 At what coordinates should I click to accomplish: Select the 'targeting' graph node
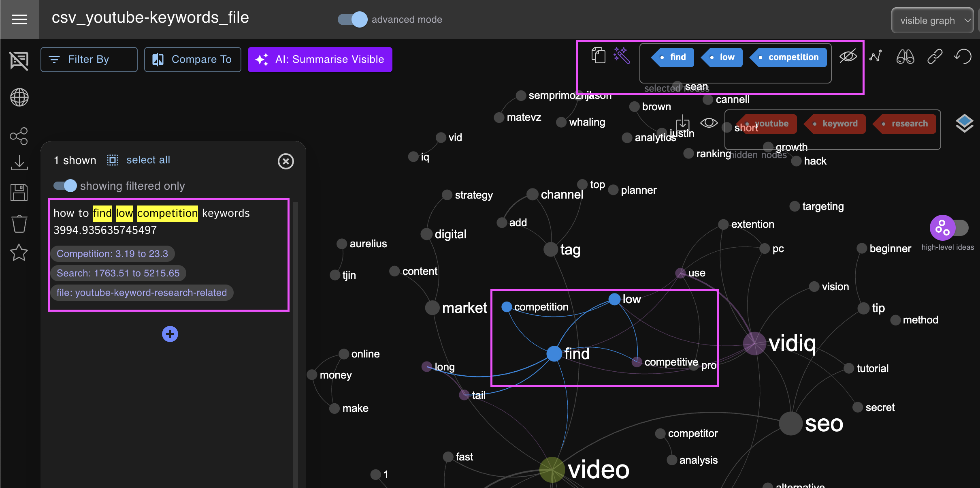tap(795, 206)
